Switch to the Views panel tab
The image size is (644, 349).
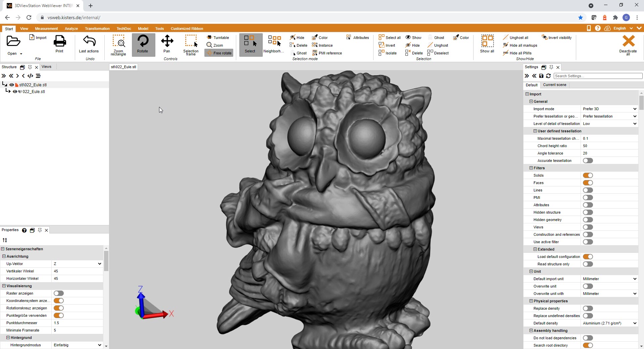pyautogui.click(x=46, y=67)
